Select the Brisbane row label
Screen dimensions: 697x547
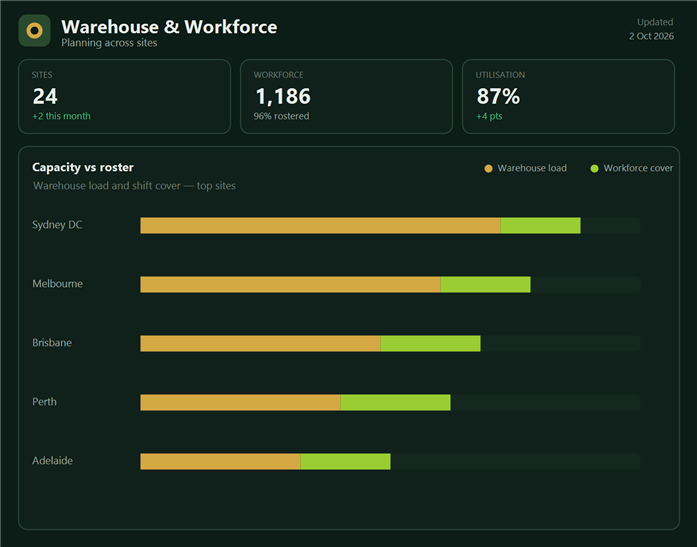click(x=52, y=343)
